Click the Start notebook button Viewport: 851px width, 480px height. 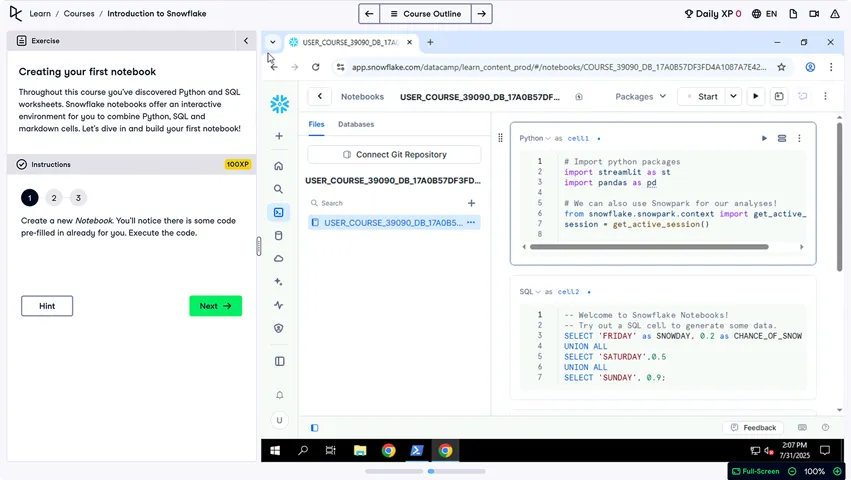coord(702,97)
